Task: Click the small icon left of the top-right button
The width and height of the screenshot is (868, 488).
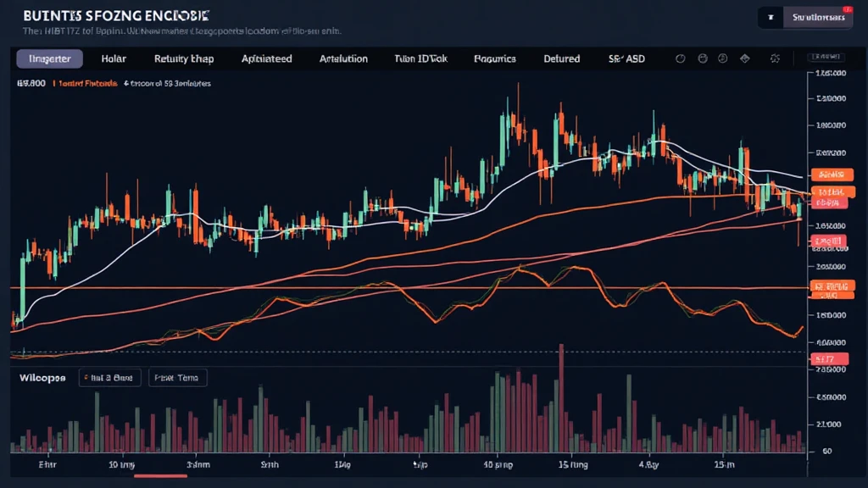Action: click(x=770, y=16)
